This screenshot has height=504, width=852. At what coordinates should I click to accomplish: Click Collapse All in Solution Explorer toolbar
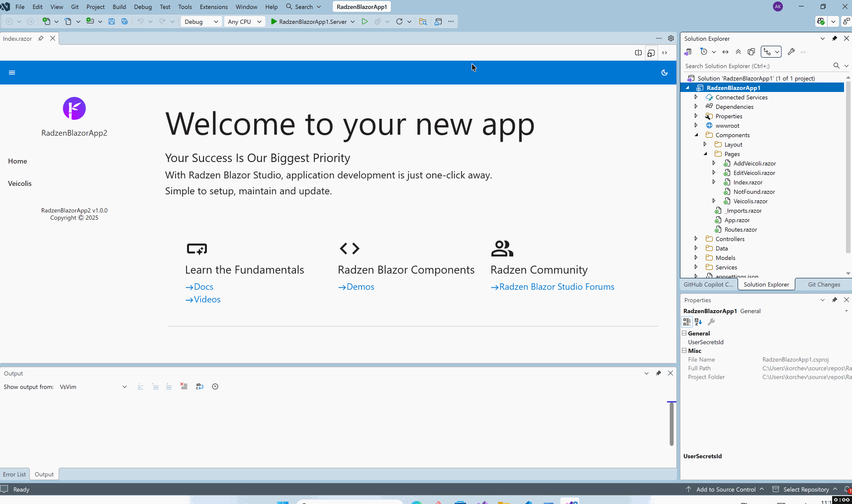pos(738,52)
